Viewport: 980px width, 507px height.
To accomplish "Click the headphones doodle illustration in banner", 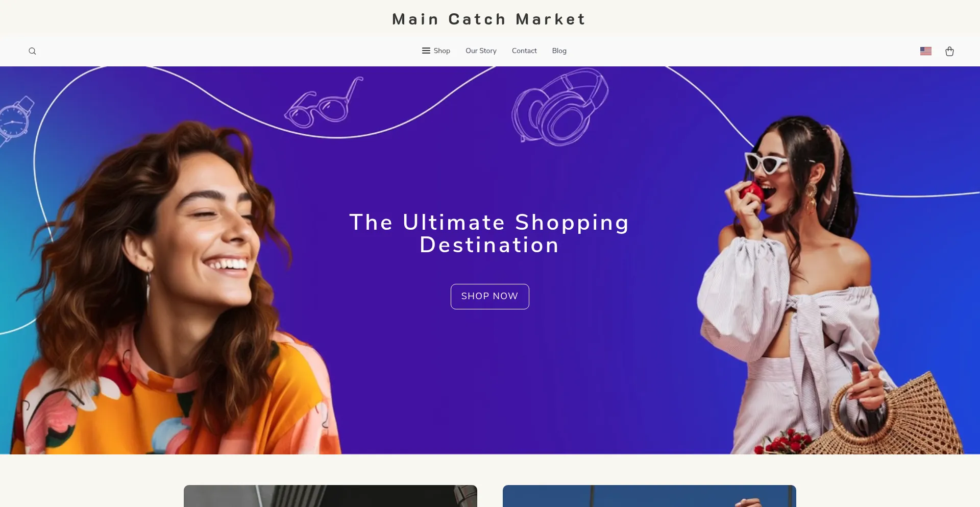I will 560,107.
